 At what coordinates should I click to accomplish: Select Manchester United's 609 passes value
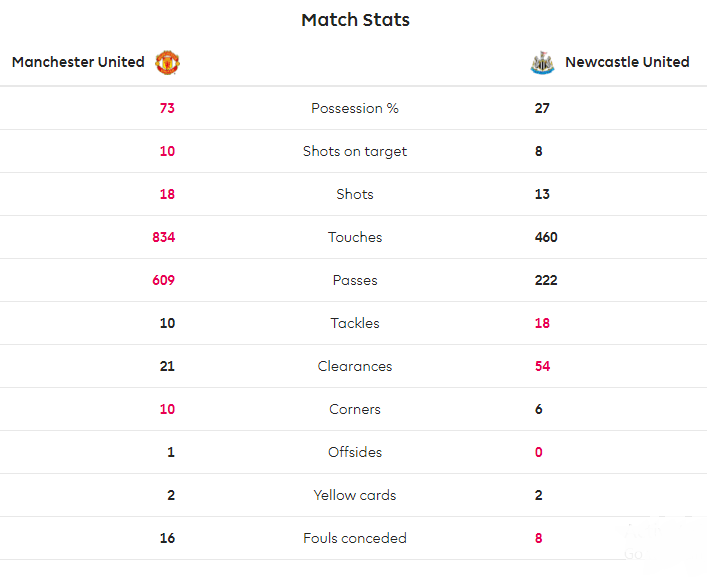click(x=164, y=280)
